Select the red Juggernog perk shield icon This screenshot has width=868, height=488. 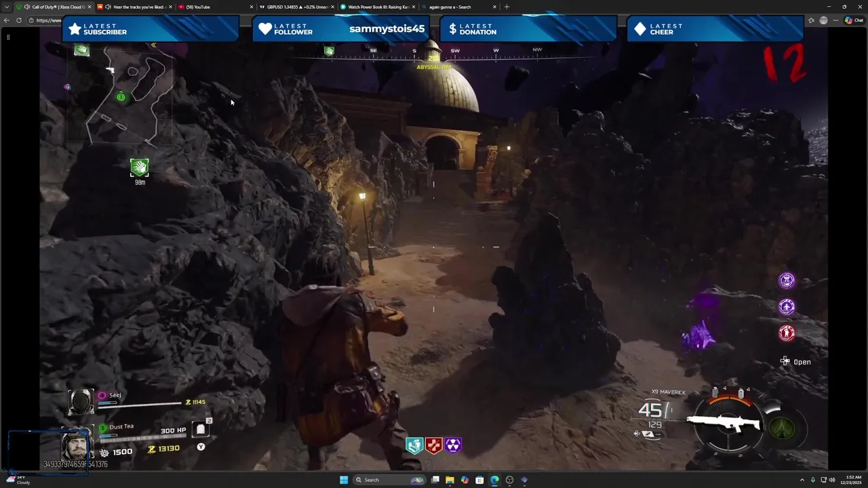coord(434,445)
